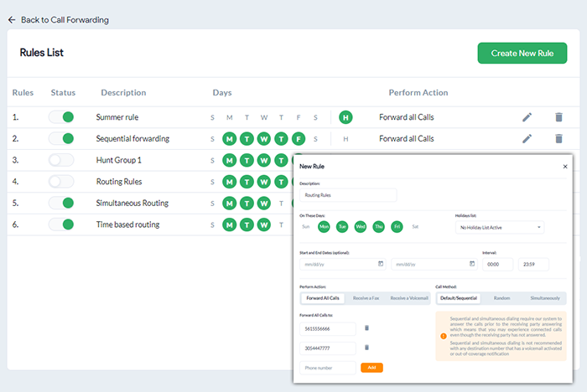This screenshot has height=392, width=587.
Task: Turn off the Time based routing toggle
Action: 61,224
